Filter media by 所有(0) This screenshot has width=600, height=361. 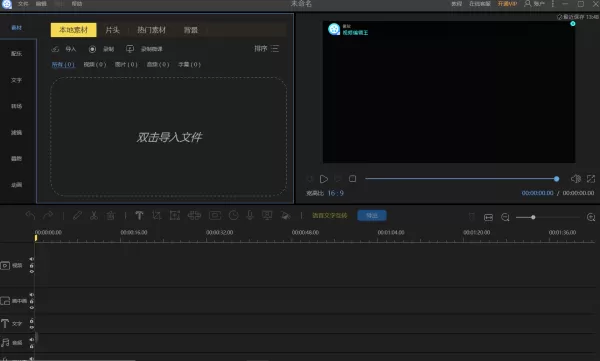pyautogui.click(x=63, y=64)
